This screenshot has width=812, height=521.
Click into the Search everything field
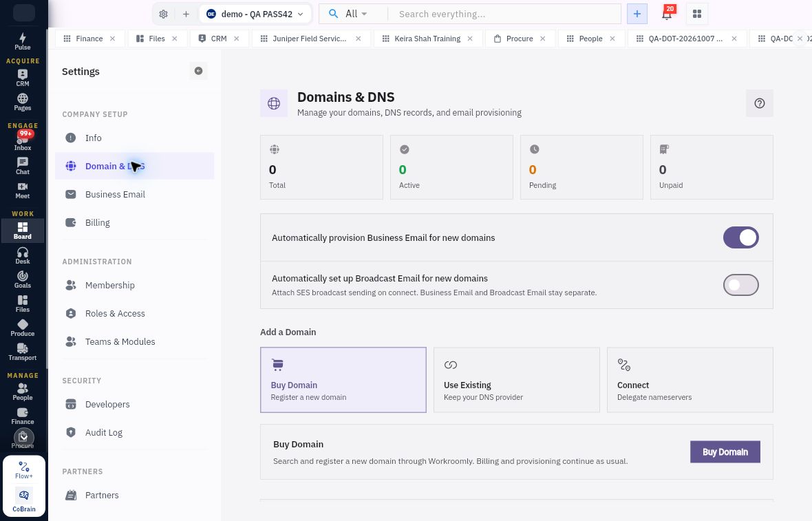504,14
